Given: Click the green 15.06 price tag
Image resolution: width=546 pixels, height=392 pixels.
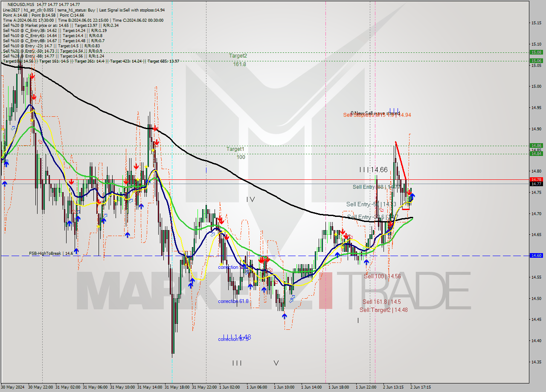Looking at the screenshot, I should (x=536, y=61).
